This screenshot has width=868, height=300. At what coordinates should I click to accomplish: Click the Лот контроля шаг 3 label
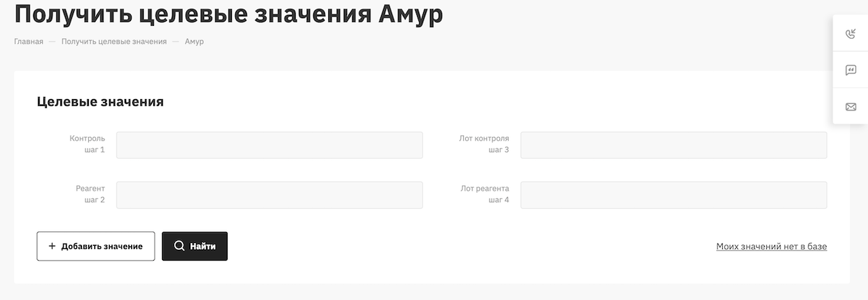pos(484,144)
